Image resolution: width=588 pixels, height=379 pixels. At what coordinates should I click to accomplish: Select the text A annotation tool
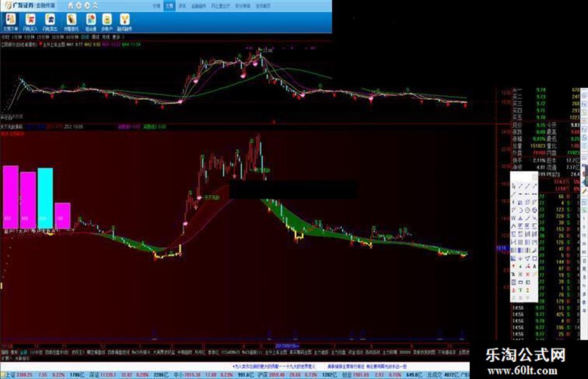coord(534,266)
